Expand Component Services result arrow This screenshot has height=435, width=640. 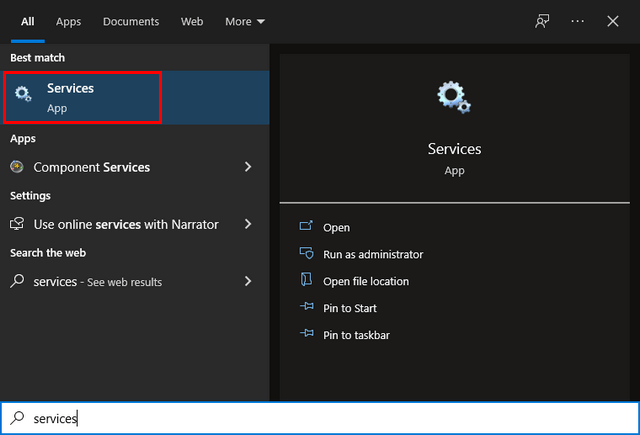pos(248,166)
